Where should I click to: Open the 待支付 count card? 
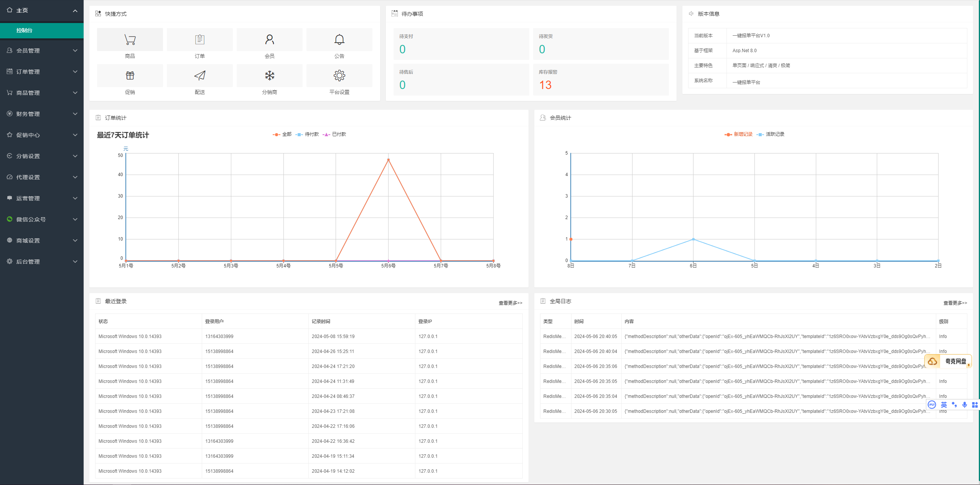tap(461, 44)
